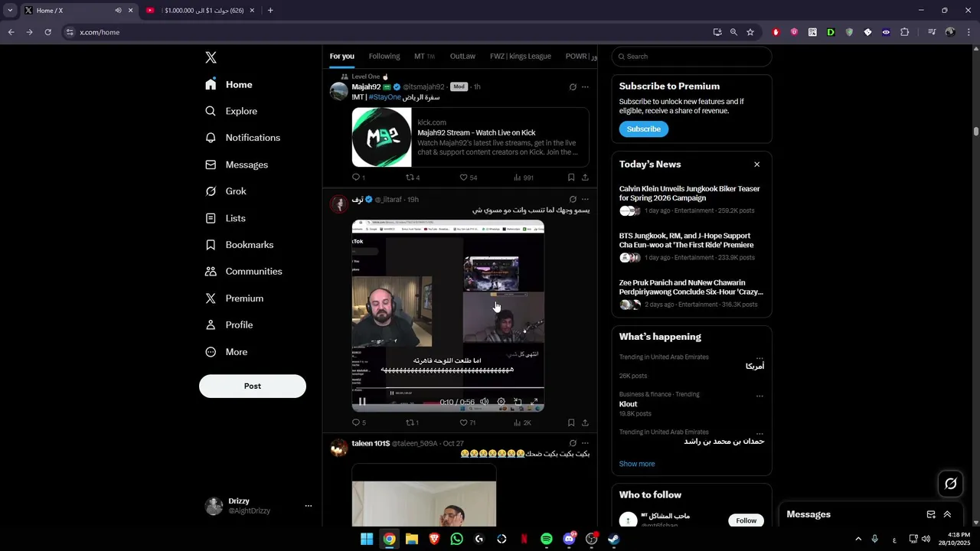This screenshot has width=980, height=551.
Task: Click the Post button
Action: [253, 386]
